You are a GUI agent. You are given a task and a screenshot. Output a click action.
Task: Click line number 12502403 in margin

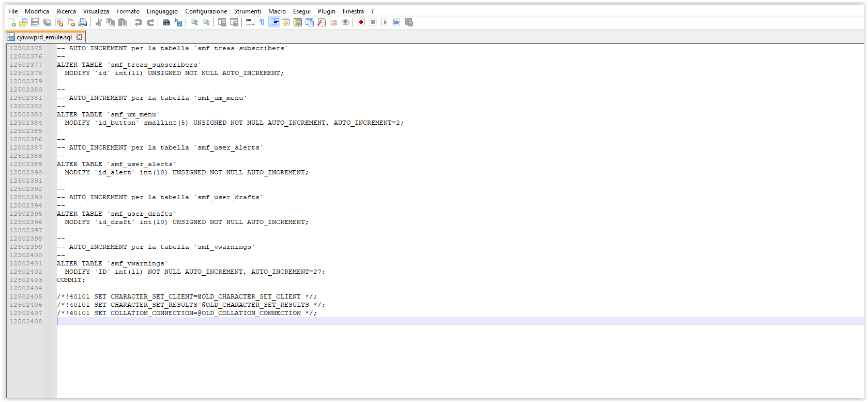(x=26, y=280)
